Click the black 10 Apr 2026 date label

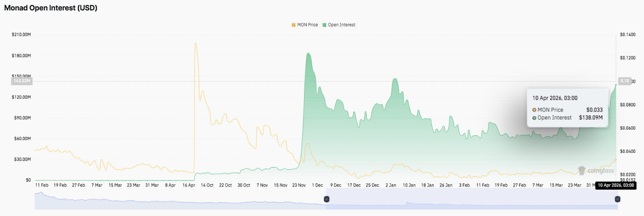pyautogui.click(x=615, y=185)
